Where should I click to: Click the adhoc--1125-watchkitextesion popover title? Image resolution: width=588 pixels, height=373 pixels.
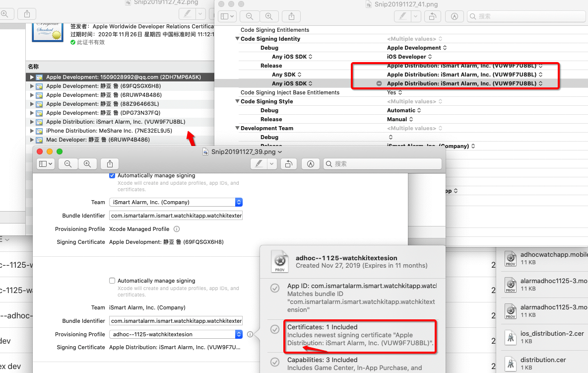[346, 258]
